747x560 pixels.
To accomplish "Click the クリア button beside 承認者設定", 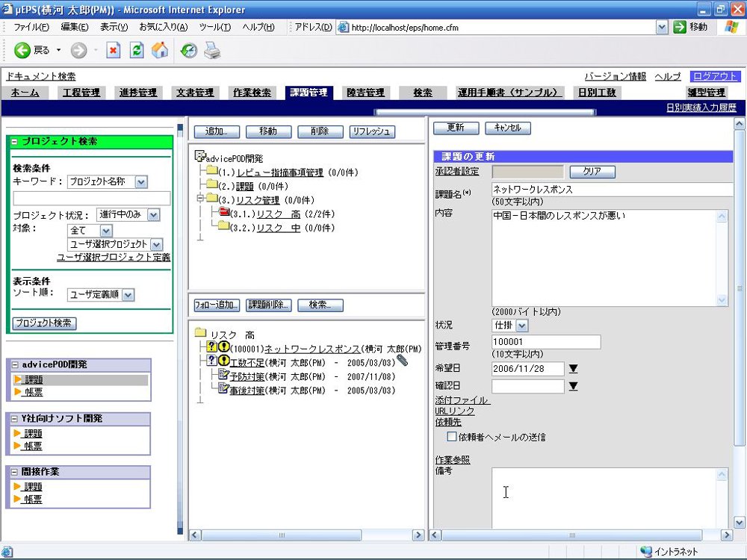I will pyautogui.click(x=592, y=172).
